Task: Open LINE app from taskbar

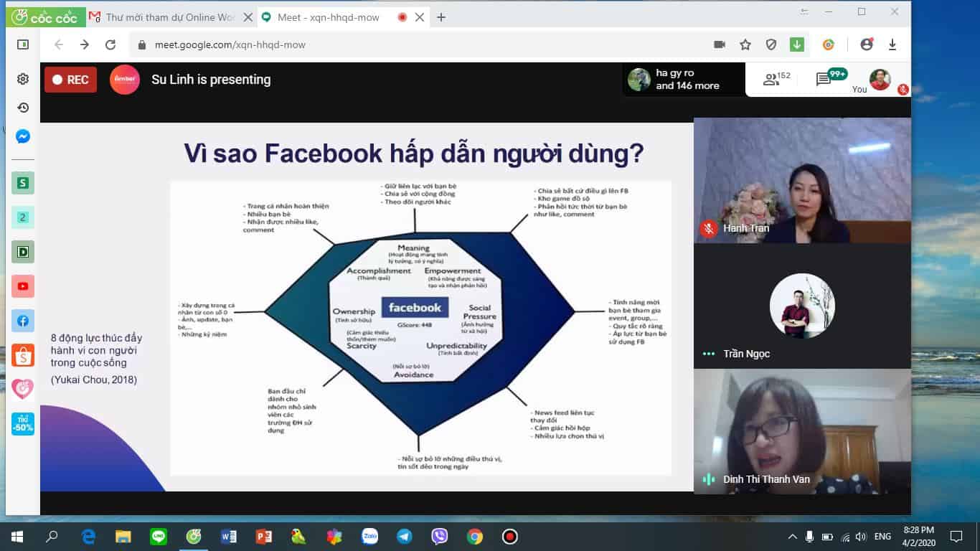Action: (159, 536)
